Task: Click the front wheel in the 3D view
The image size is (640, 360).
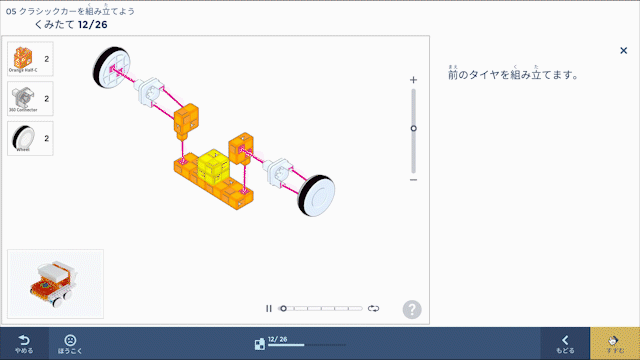Action: (316, 196)
